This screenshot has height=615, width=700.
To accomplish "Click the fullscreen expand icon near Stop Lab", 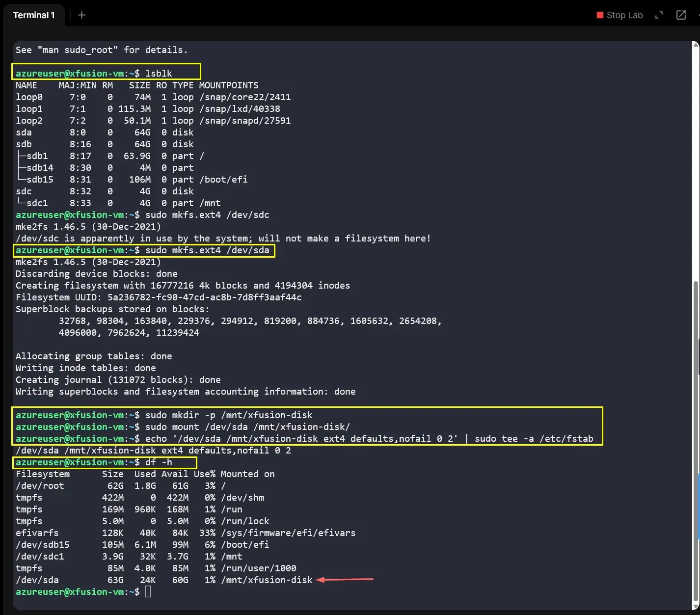I will pos(659,15).
